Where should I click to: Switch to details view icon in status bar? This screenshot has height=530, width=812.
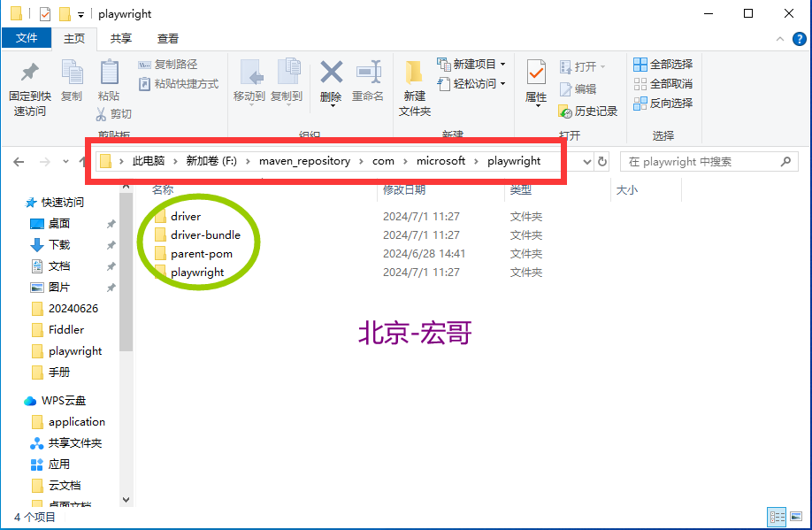pyautogui.click(x=777, y=517)
